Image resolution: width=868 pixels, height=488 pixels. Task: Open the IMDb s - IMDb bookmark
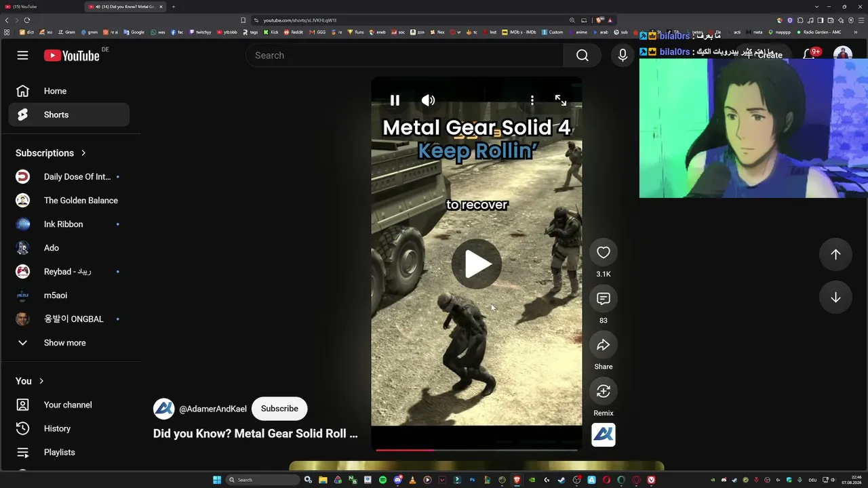(519, 32)
